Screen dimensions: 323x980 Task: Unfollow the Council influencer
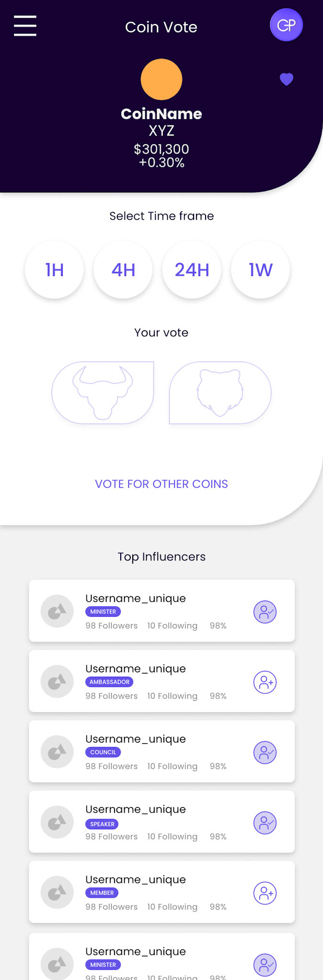(265, 753)
